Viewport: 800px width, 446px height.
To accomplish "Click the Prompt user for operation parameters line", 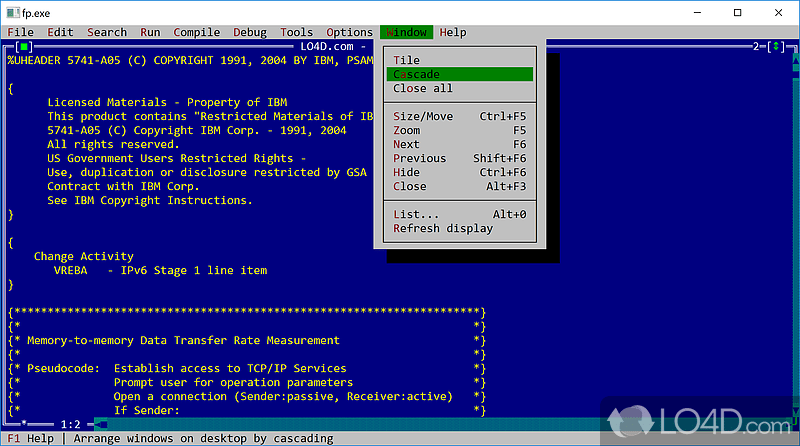I will pos(233,383).
